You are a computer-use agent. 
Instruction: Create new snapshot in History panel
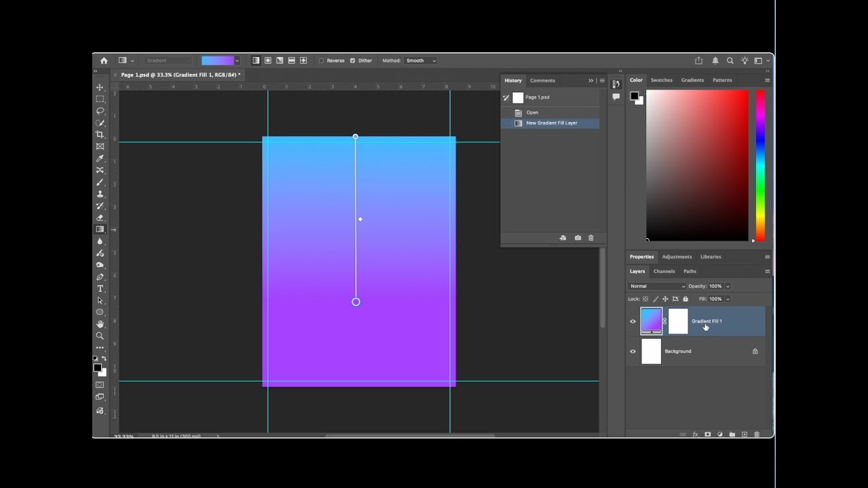point(577,238)
